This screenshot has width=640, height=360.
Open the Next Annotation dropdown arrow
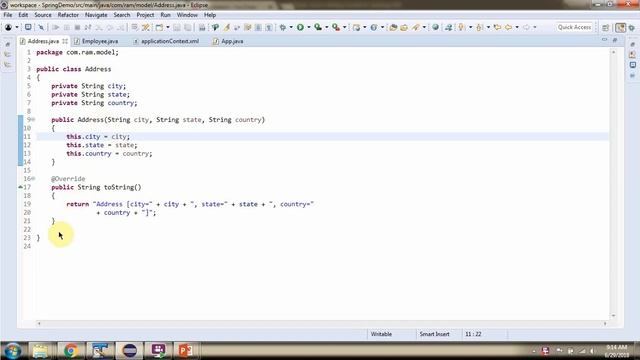tap(470, 27)
